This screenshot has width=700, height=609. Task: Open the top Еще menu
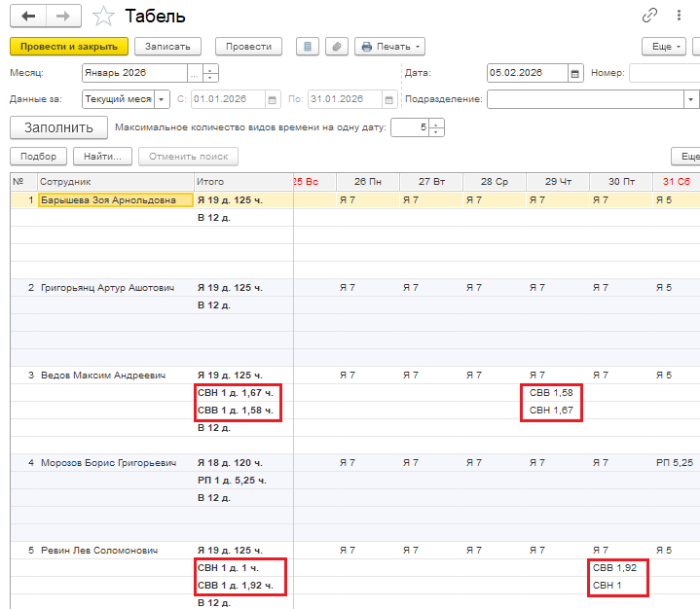click(x=663, y=47)
